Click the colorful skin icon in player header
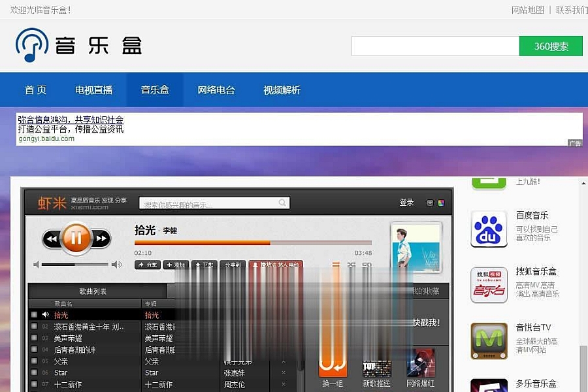 [442, 203]
